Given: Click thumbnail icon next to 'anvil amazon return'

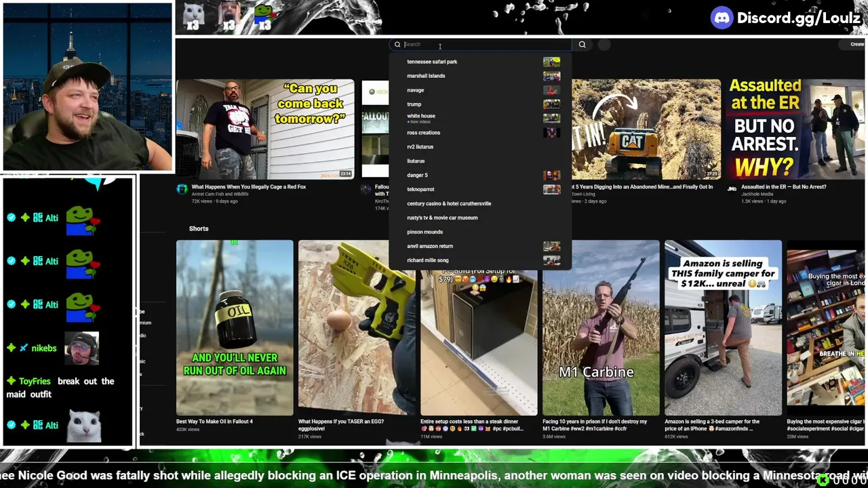Looking at the screenshot, I should [551, 247].
